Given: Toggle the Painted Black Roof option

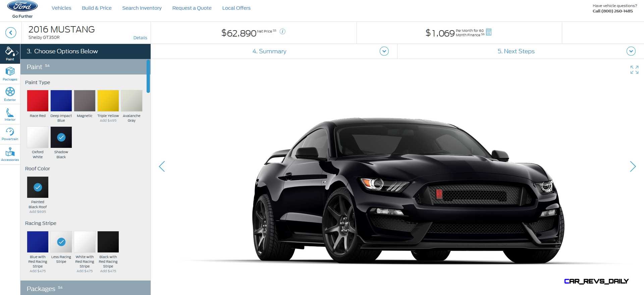Looking at the screenshot, I should tap(38, 187).
